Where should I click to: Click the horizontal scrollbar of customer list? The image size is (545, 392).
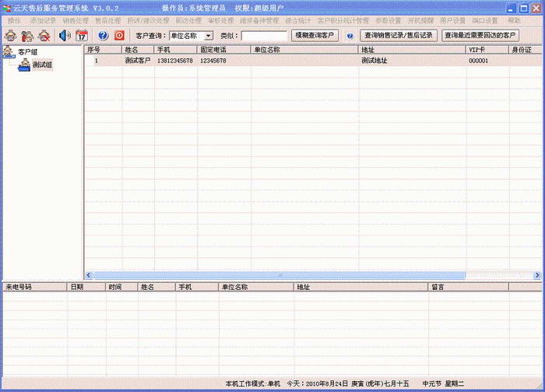272,275
